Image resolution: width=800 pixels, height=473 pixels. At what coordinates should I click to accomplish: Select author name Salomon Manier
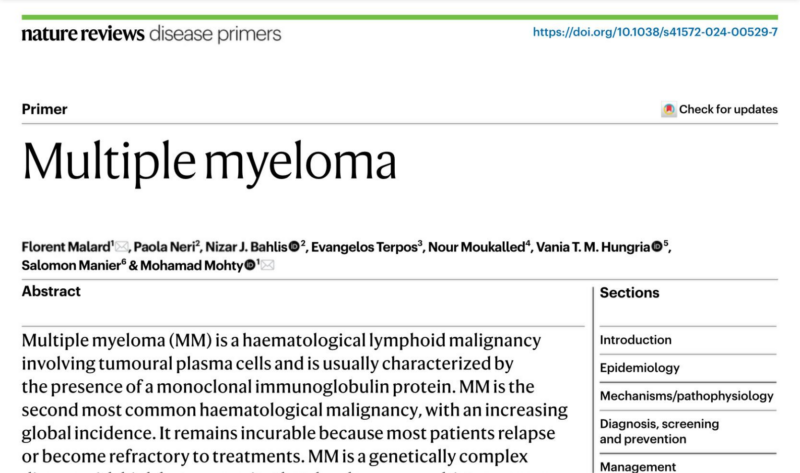click(71, 265)
